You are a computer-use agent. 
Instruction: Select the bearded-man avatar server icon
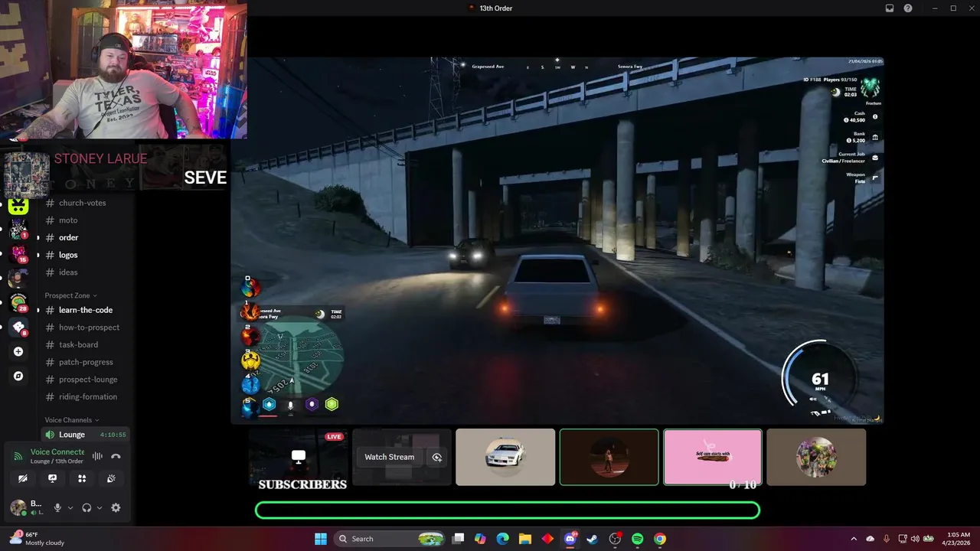coord(18,278)
